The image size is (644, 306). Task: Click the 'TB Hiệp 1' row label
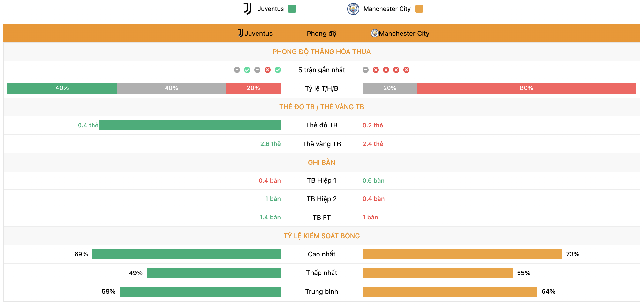pyautogui.click(x=322, y=181)
